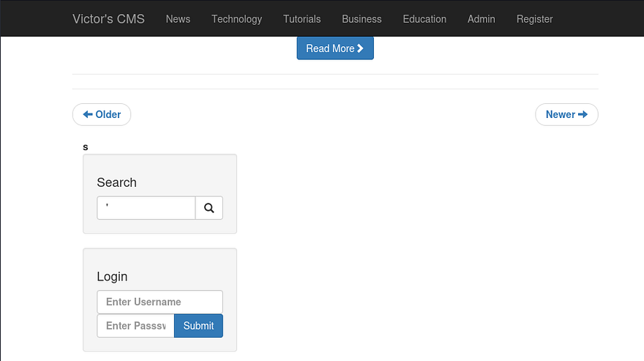Click the Victor's CMS brand link
The height and width of the screenshot is (361, 644).
(108, 19)
